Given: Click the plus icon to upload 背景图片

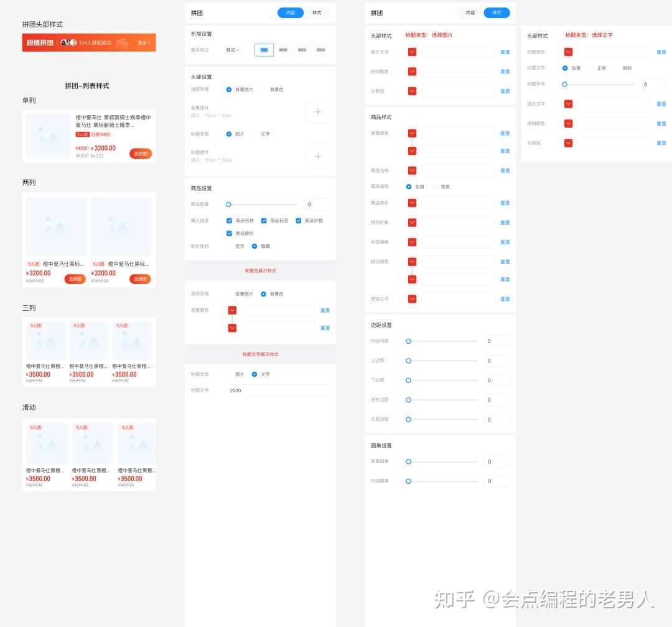Looking at the screenshot, I should tap(318, 111).
